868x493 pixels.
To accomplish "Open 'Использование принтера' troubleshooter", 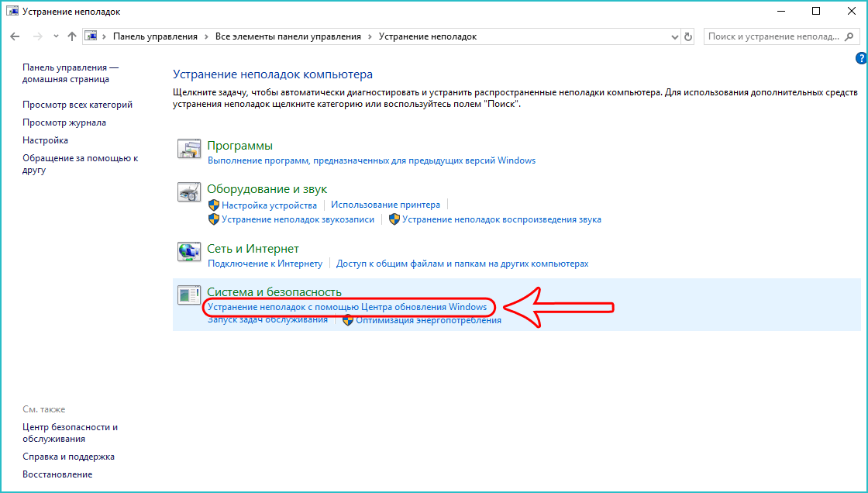I will (x=385, y=205).
